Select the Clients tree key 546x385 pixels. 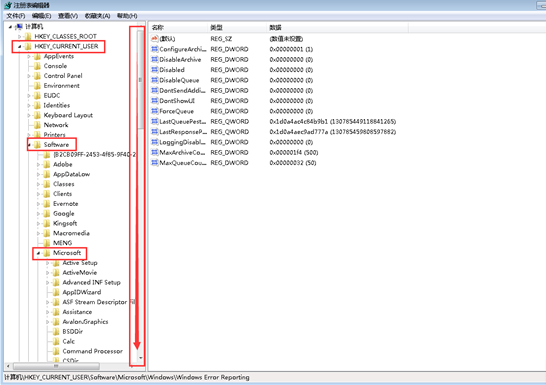pos(62,194)
